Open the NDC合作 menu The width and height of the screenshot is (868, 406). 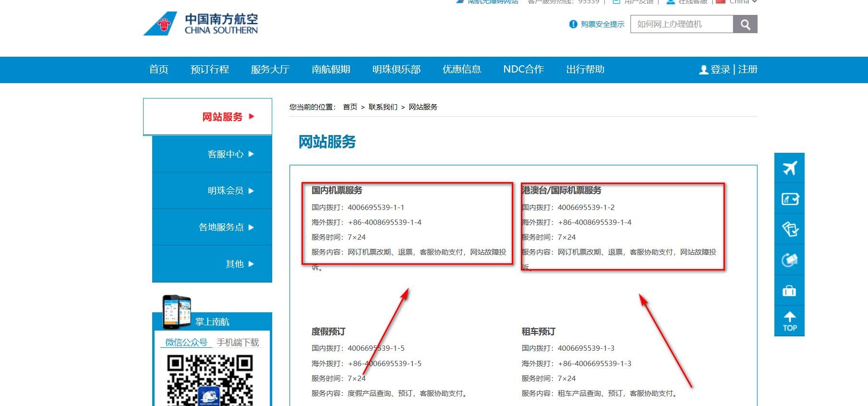coord(523,70)
